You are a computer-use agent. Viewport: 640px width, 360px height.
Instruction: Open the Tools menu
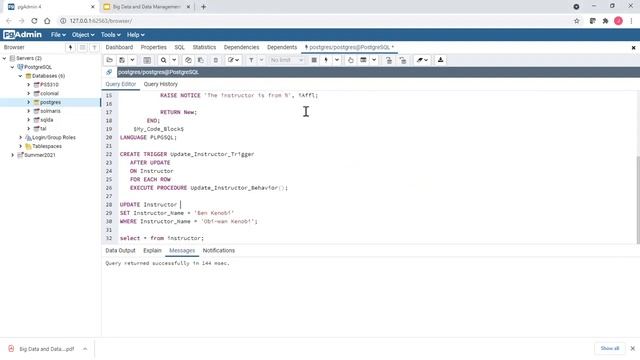111,35
